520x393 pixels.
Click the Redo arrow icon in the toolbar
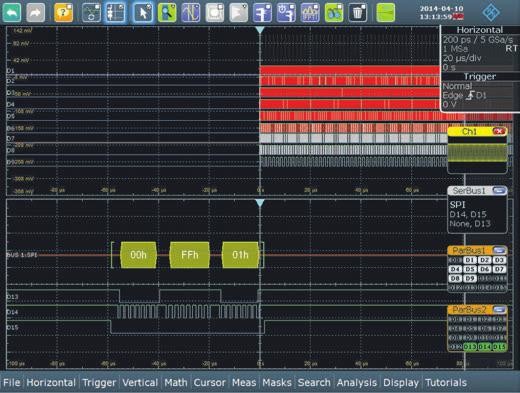coord(35,12)
